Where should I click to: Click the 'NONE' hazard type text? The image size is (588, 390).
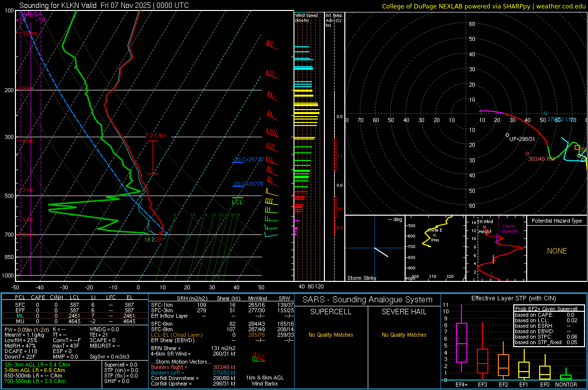(557, 251)
